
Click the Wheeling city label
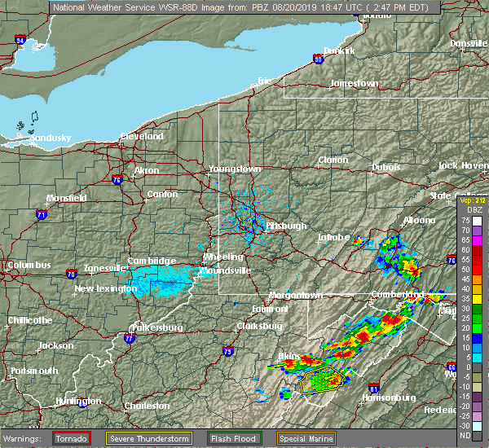pos(223,257)
